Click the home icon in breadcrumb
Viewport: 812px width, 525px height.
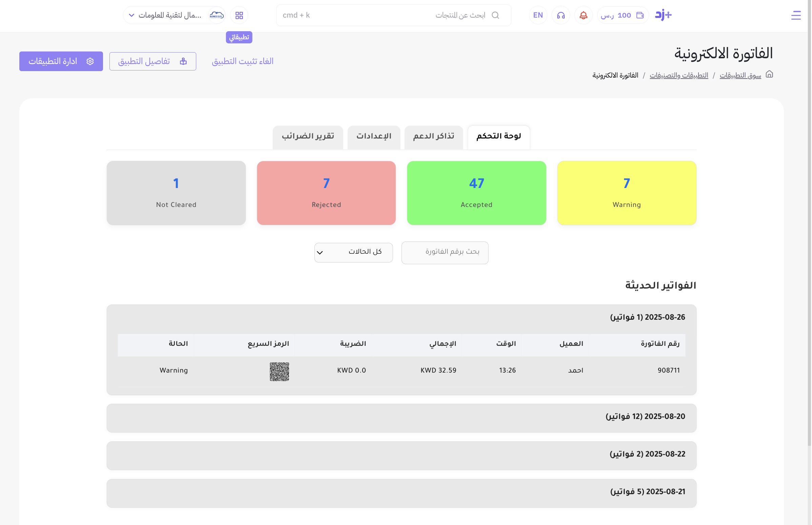coord(769,74)
